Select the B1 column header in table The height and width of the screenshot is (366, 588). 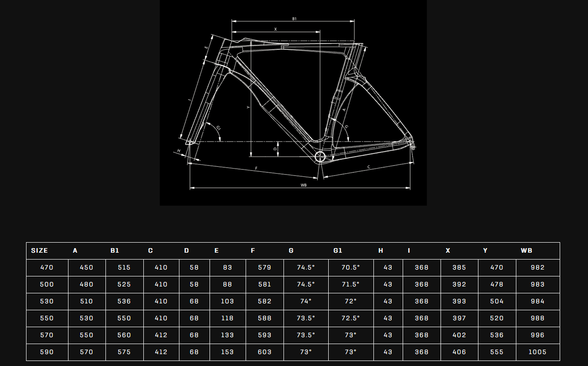click(115, 250)
